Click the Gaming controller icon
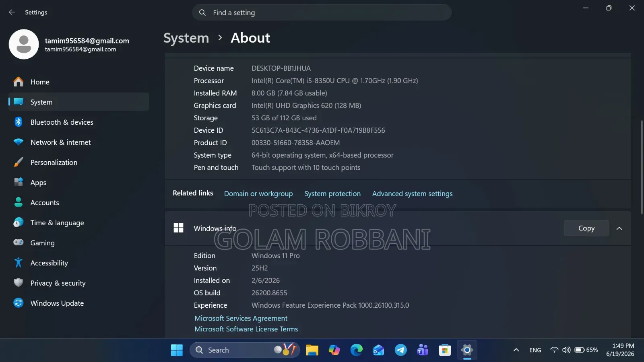The width and height of the screenshot is (644, 362). [x=19, y=243]
